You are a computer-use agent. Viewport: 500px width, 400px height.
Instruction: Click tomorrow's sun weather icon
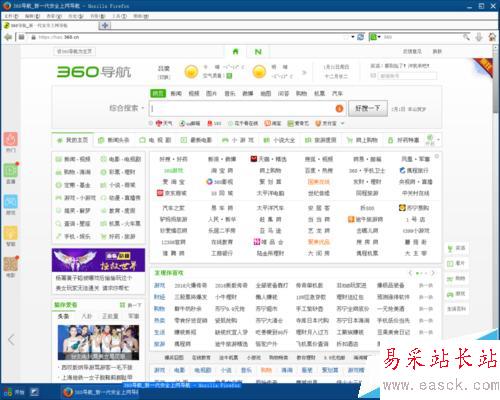click(x=259, y=72)
